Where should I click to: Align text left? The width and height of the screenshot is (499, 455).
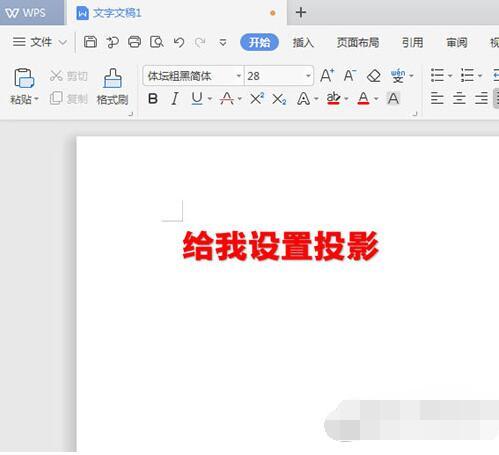pyautogui.click(x=437, y=99)
